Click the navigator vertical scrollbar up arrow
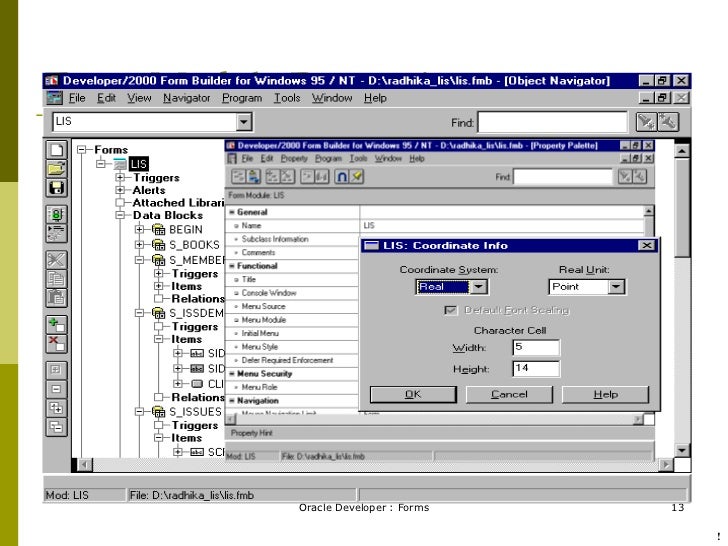The image size is (728, 546). click(682, 150)
